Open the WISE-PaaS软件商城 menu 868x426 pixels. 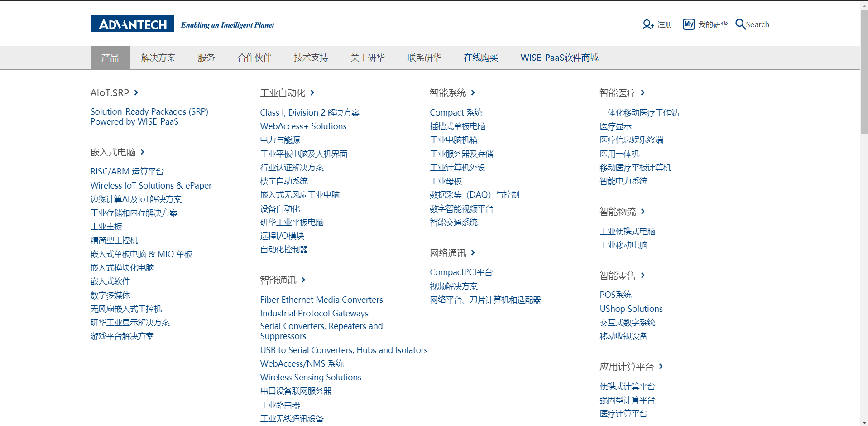coord(560,58)
